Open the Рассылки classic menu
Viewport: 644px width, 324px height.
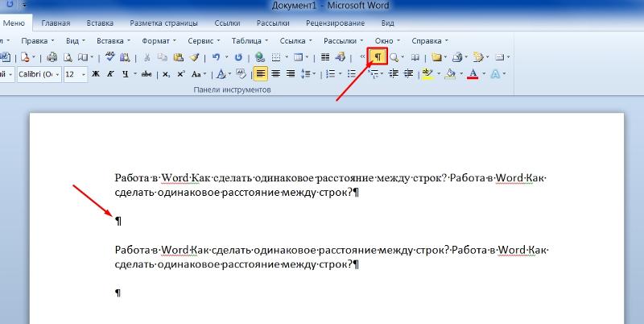coord(344,41)
